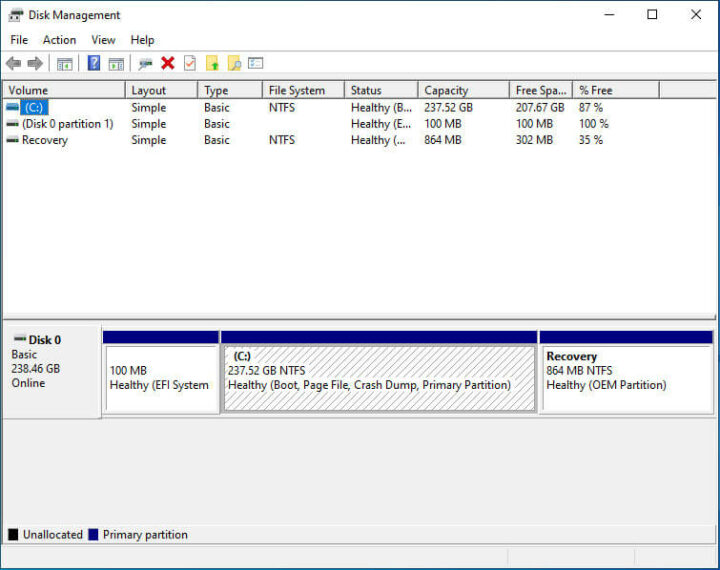Open the File menu
The height and width of the screenshot is (570, 720).
(19, 40)
